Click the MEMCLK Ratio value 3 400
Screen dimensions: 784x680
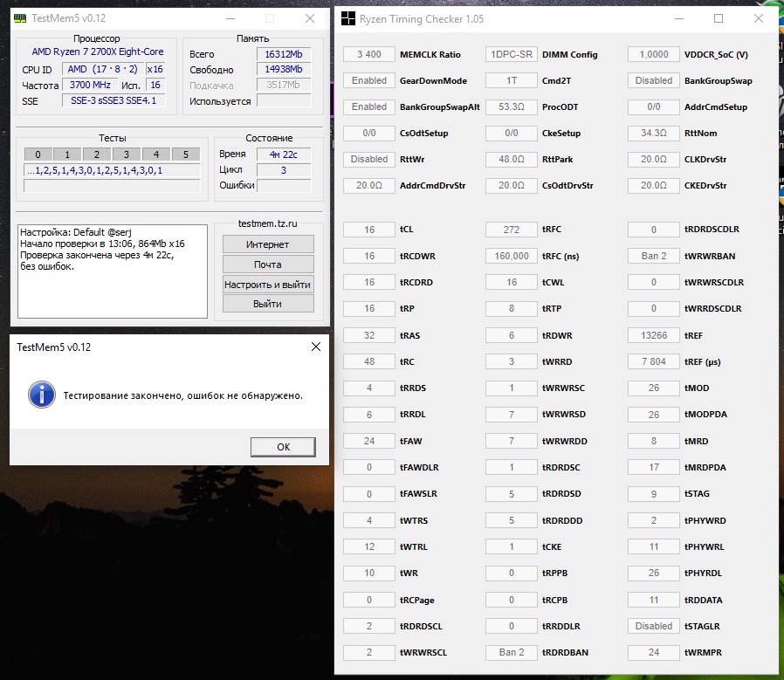(369, 54)
